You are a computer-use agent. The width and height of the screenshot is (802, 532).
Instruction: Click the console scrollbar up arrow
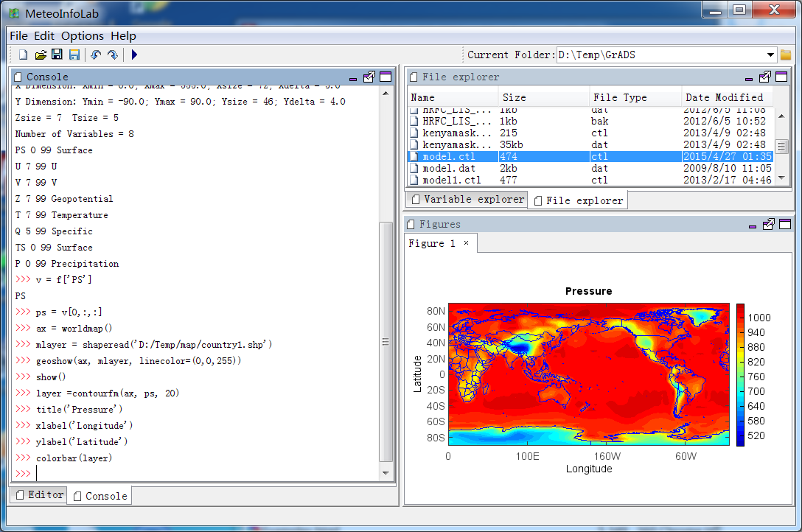point(386,93)
